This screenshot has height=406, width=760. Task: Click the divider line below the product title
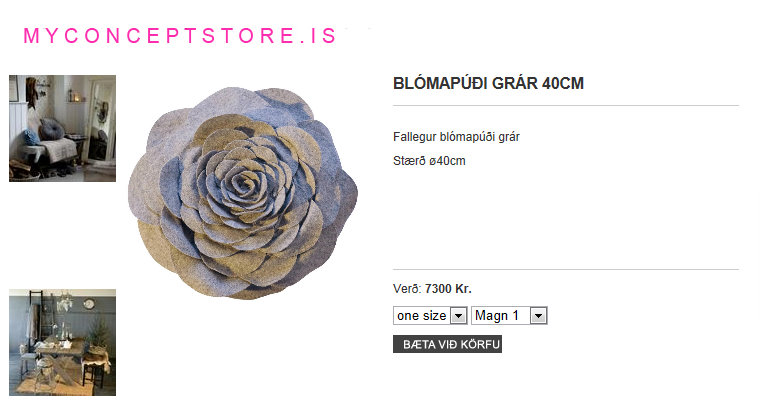566,105
